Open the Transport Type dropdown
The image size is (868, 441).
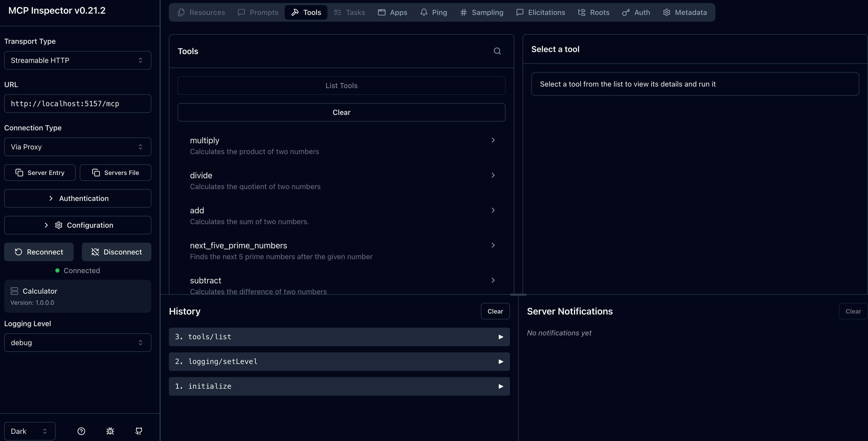pyautogui.click(x=77, y=60)
